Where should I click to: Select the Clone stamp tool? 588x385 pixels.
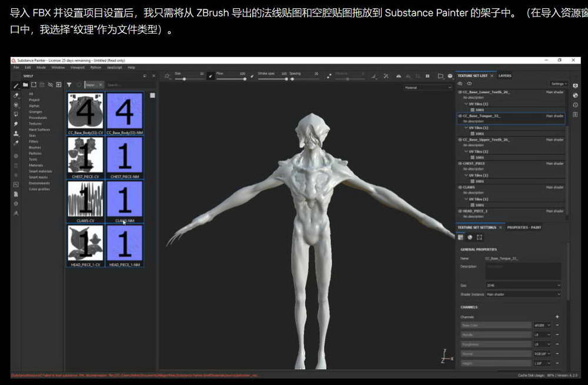pyautogui.click(x=16, y=134)
